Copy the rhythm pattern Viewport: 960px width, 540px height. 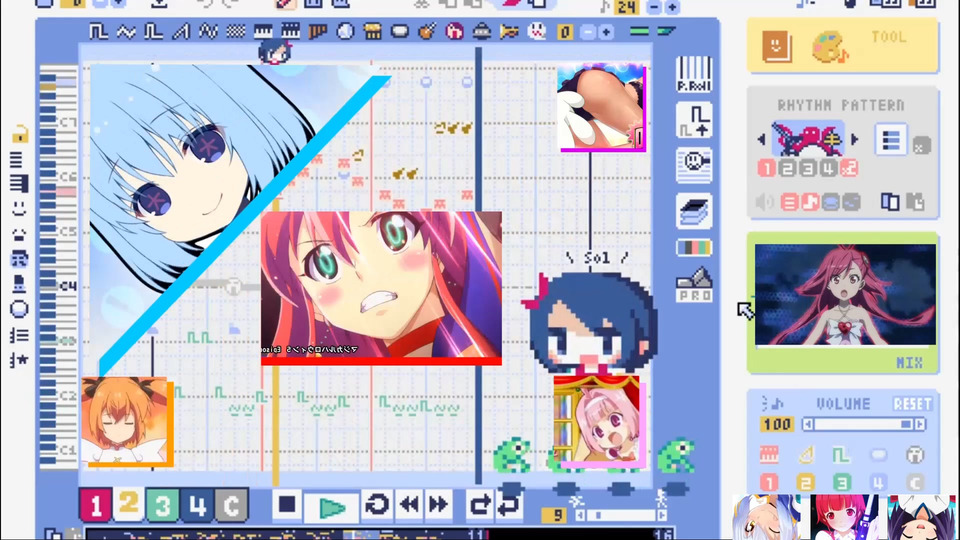pos(890,201)
